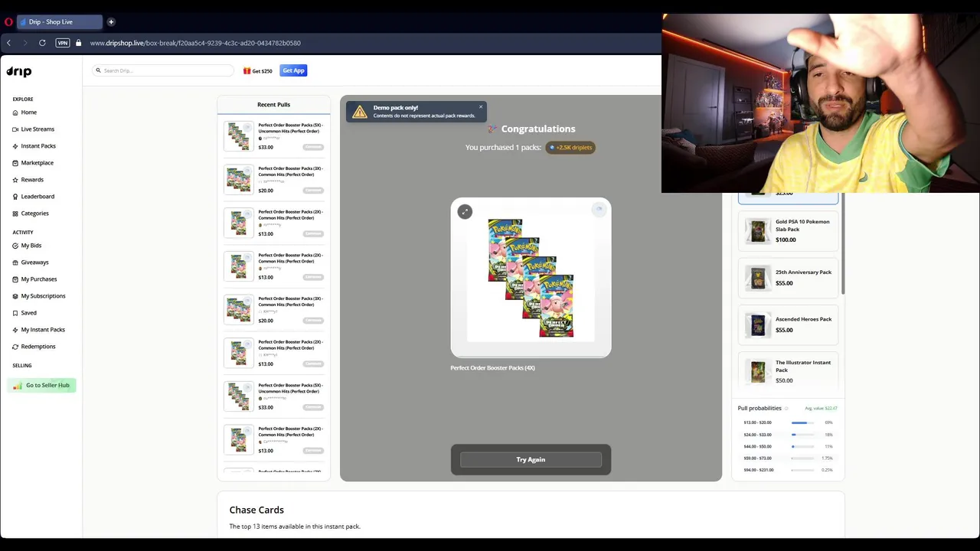Open My Instant Packs
This screenshot has width=980, height=551.
pyautogui.click(x=38, y=330)
